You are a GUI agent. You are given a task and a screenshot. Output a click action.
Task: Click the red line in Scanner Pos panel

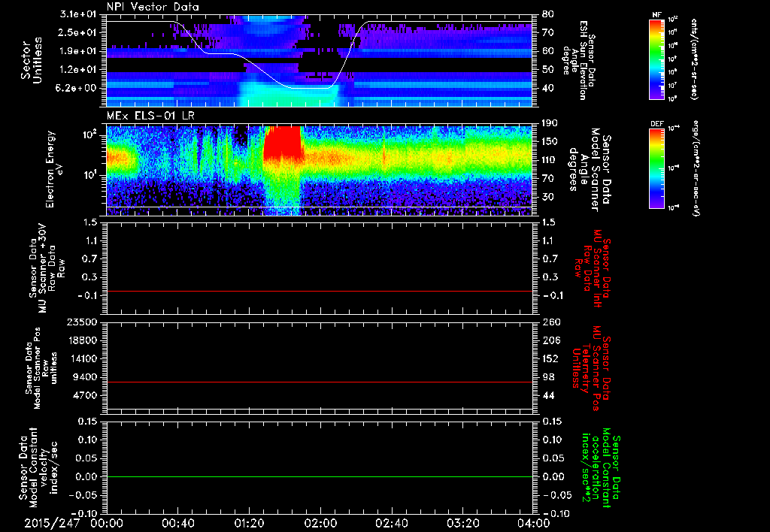pyautogui.click(x=319, y=382)
